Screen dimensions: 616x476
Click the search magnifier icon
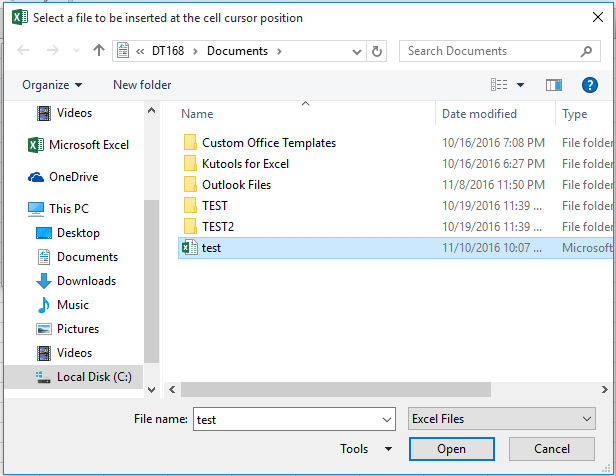coord(588,51)
